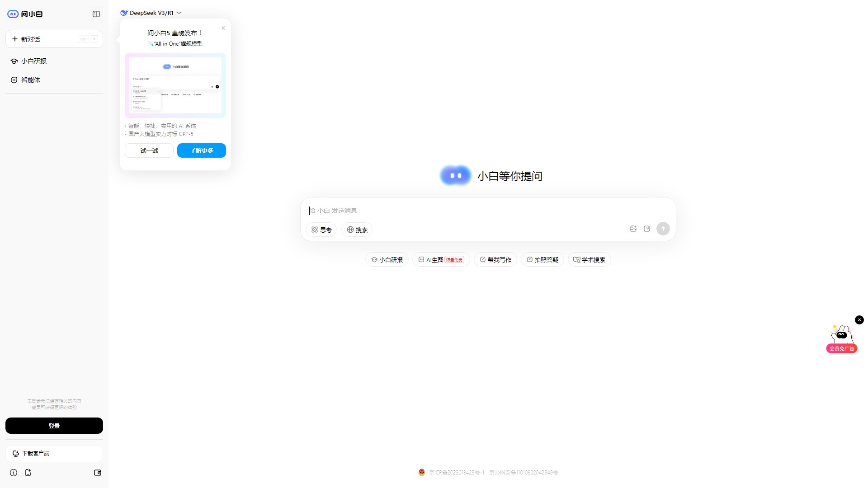The width and height of the screenshot is (868, 488).
Task: Click 了解更多 to learn about 问小白5
Action: tap(201, 150)
